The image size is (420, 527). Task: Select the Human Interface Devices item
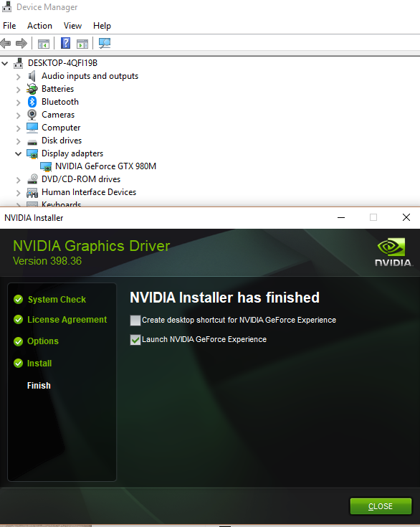(x=89, y=192)
